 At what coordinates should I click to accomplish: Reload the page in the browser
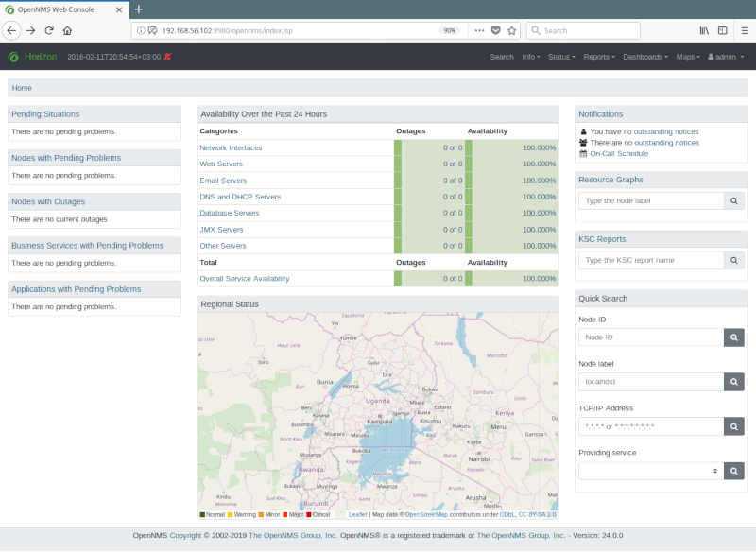[x=49, y=30]
